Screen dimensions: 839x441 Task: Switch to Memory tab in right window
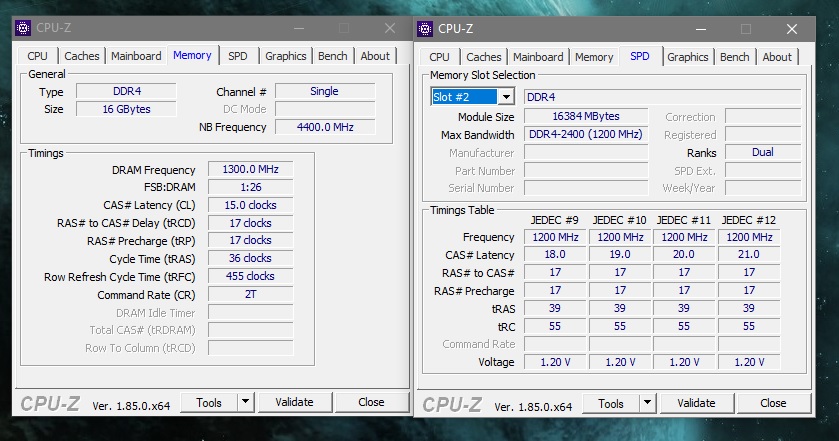tap(594, 57)
